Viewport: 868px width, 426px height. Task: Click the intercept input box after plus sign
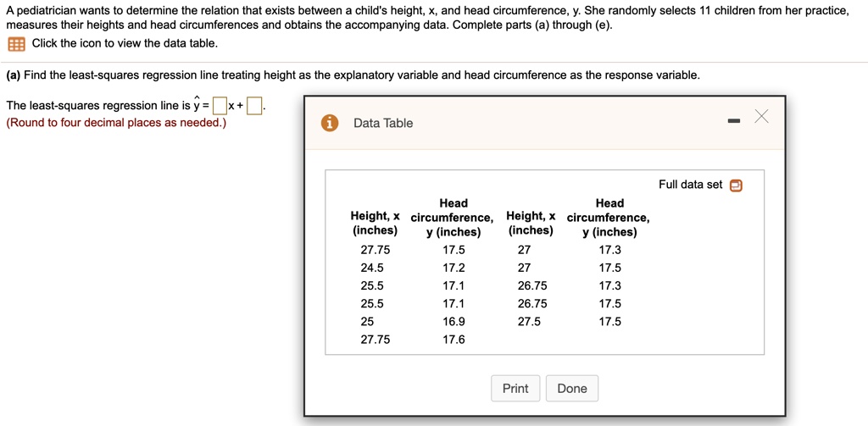255,106
